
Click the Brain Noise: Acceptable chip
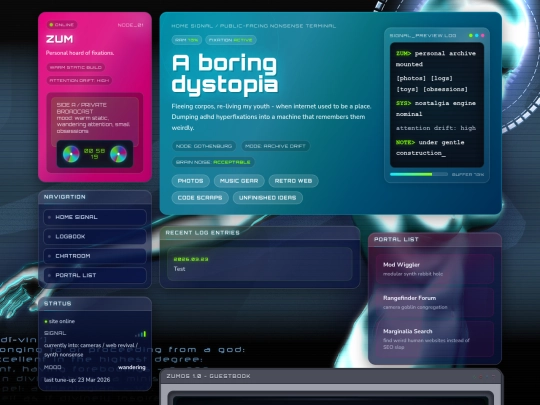click(x=213, y=162)
